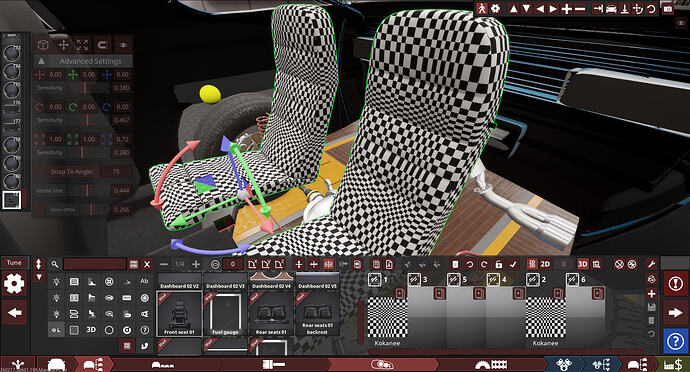Screen dimensions: 690x372
Task: Click the camera zoom-in plus
Action: pyautogui.click(x=566, y=9)
